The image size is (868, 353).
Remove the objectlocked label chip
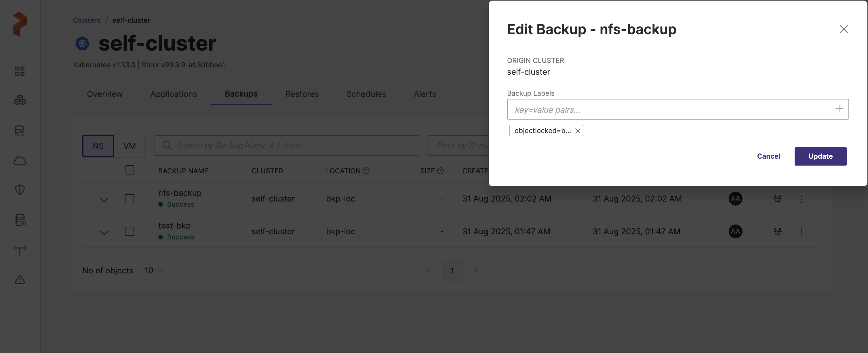coord(578,131)
